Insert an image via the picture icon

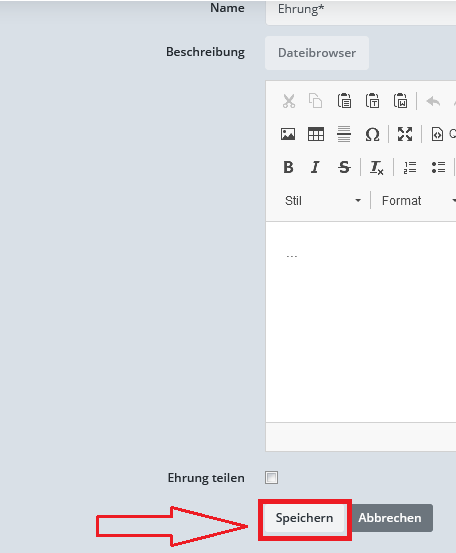[288, 134]
